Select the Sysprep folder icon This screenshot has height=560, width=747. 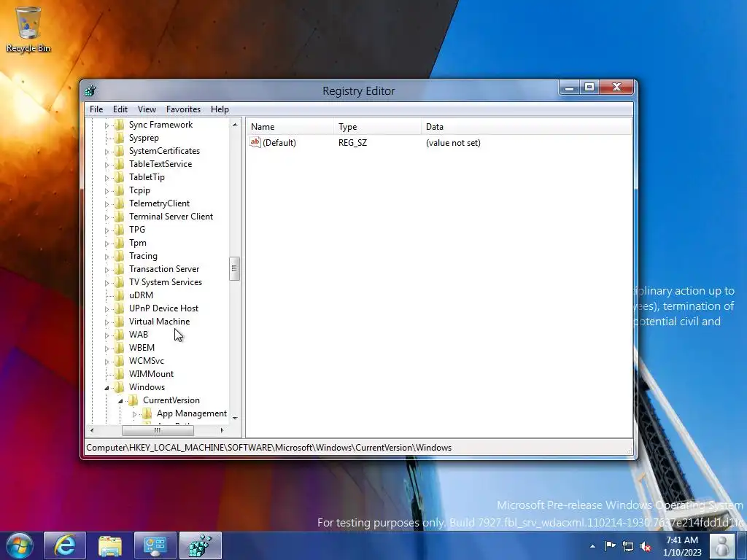click(x=120, y=138)
